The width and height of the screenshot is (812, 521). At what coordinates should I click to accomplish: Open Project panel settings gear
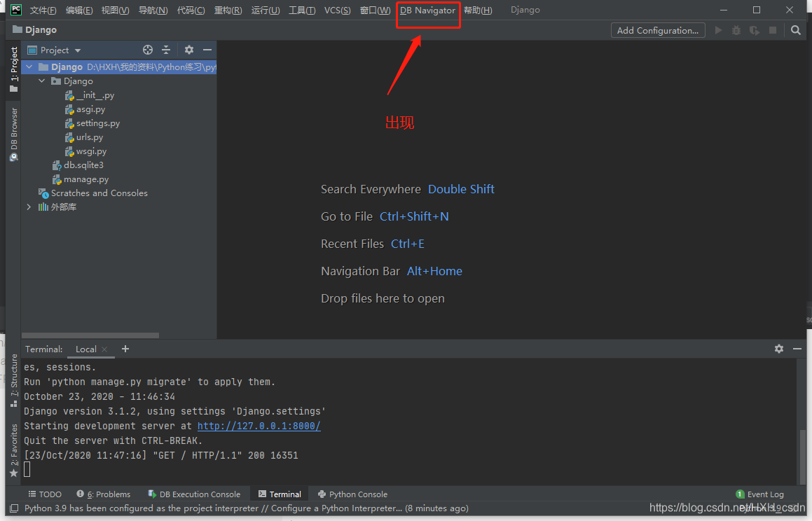(x=189, y=50)
